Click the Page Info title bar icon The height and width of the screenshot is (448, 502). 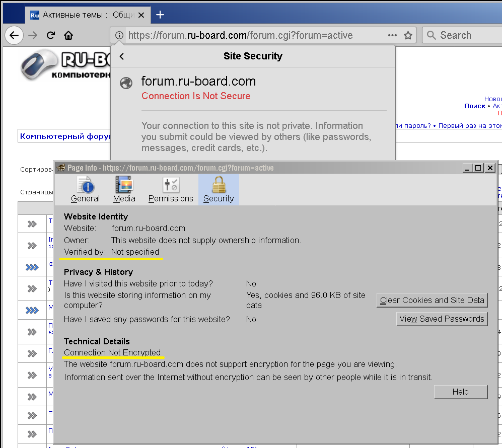pos(61,168)
